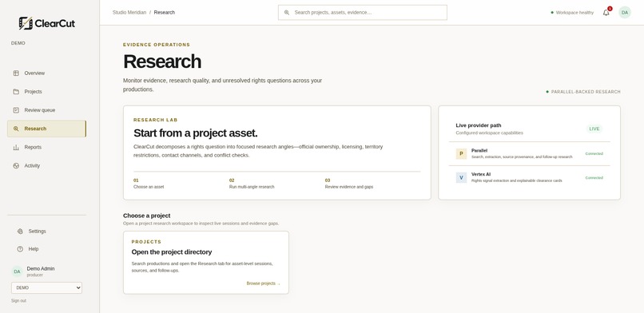Click Connected status for Vertex AI
The image size is (644, 313).
594,177
